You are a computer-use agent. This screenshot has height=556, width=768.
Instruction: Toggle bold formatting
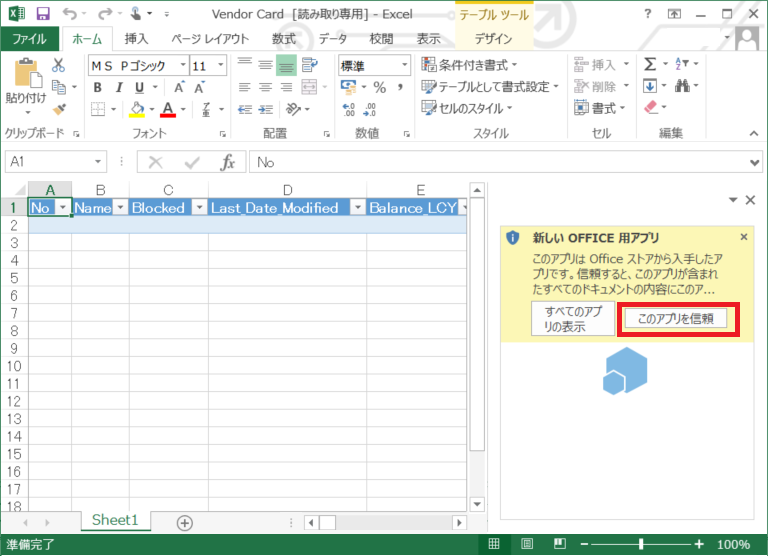coord(97,87)
